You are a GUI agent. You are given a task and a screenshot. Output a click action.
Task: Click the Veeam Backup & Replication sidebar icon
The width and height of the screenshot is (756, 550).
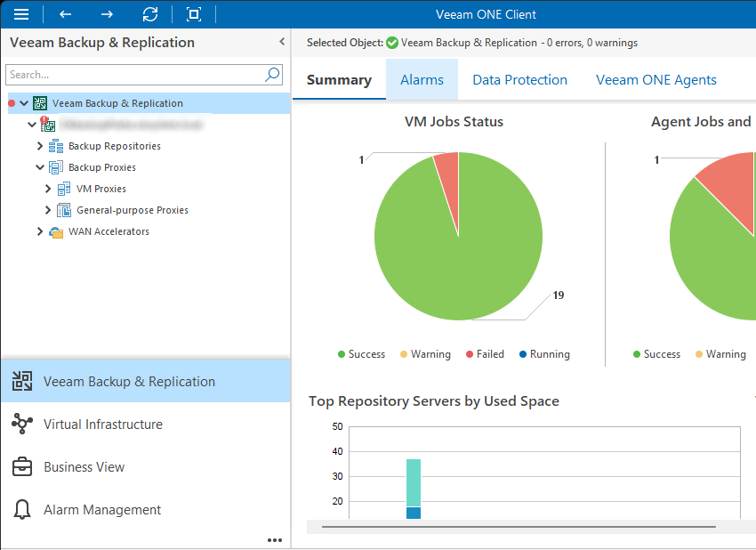pos(21,379)
